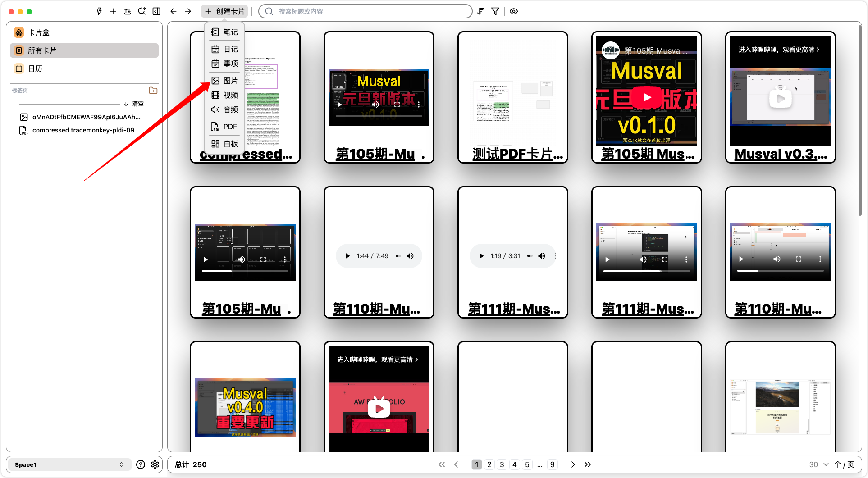868x478 pixels.
Task: Go to previous page chevron
Action: coord(456,464)
